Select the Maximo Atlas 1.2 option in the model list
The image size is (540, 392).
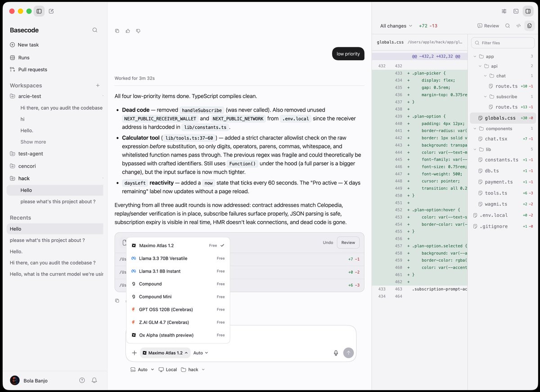coord(178,245)
